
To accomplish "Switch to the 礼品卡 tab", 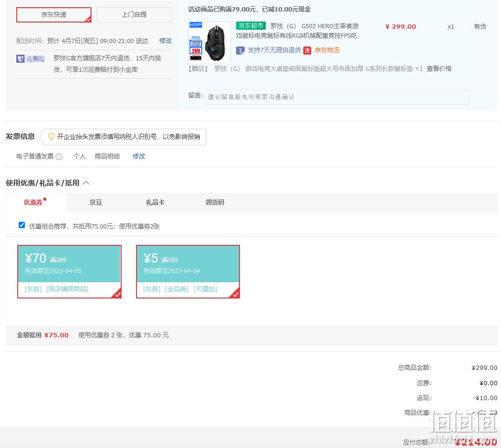I will [155, 203].
